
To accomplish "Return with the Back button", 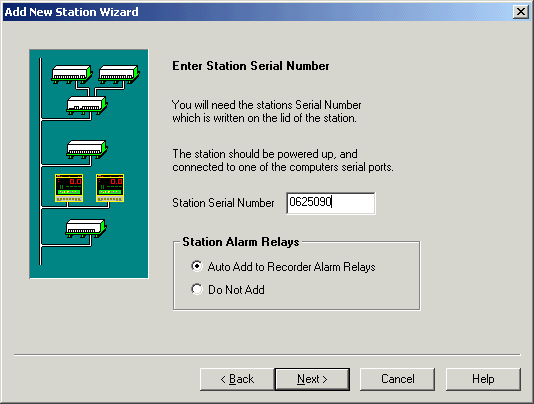I will 237,379.
